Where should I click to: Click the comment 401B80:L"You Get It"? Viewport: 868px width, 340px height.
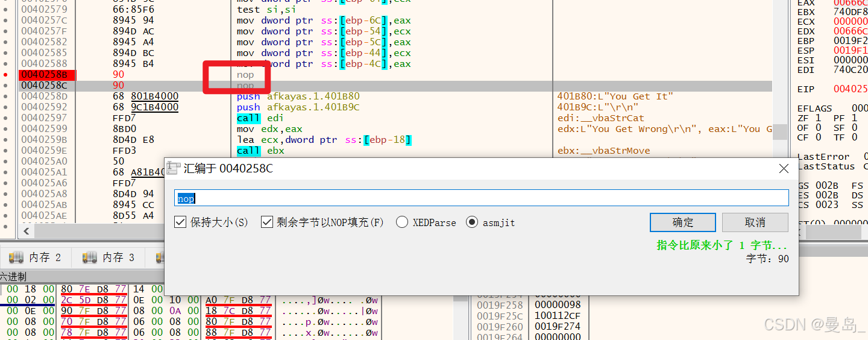point(615,96)
